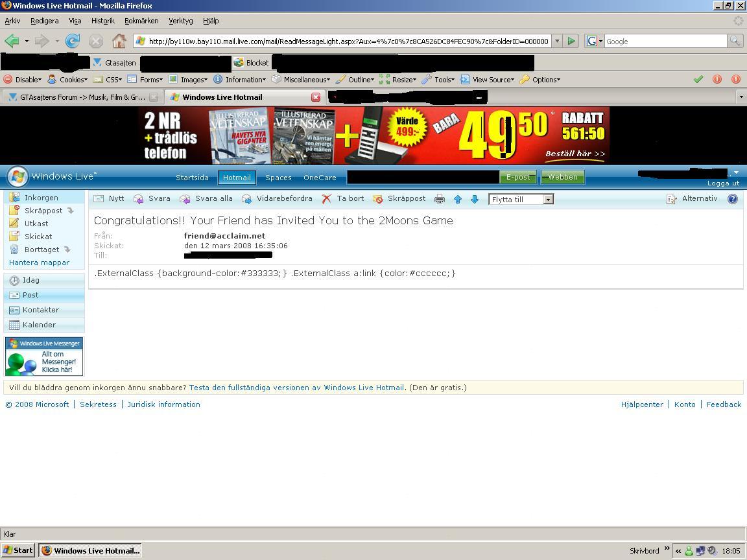Open the Resize developer toolbar menu
Image resolution: width=747 pixels, height=560 pixels.
pyautogui.click(x=397, y=80)
